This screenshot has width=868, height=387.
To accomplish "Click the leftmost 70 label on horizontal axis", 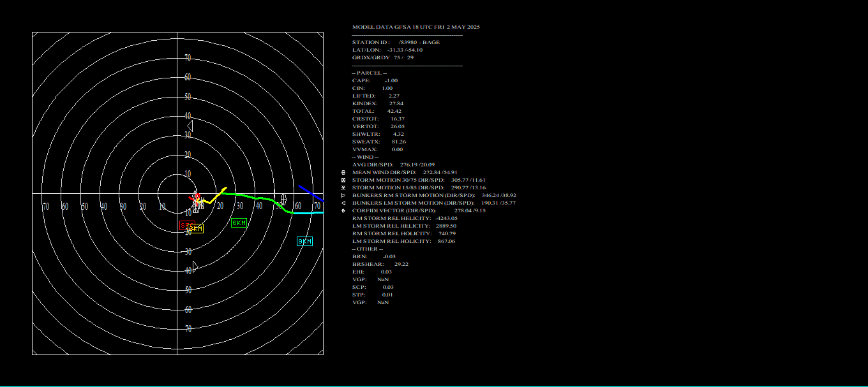I will (x=45, y=207).
